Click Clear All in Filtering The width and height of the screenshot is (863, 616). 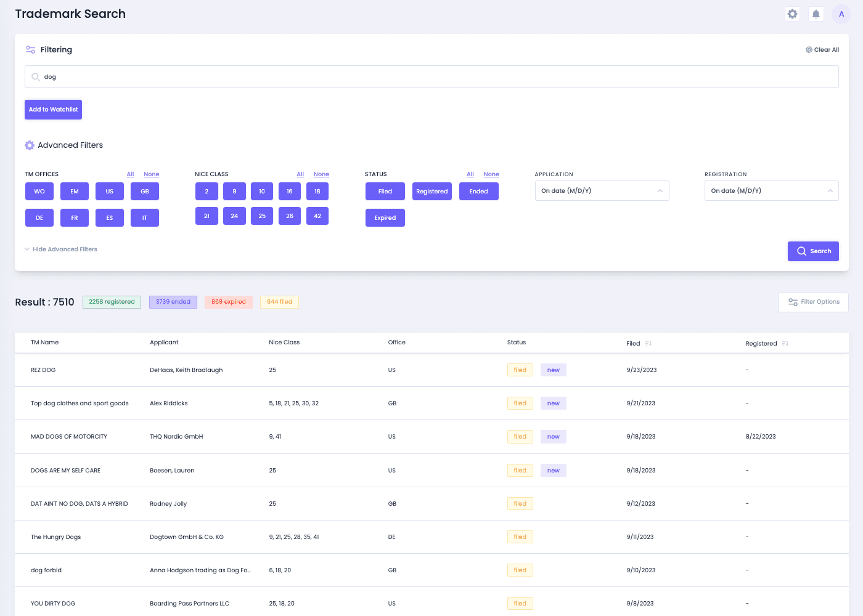pyautogui.click(x=822, y=50)
